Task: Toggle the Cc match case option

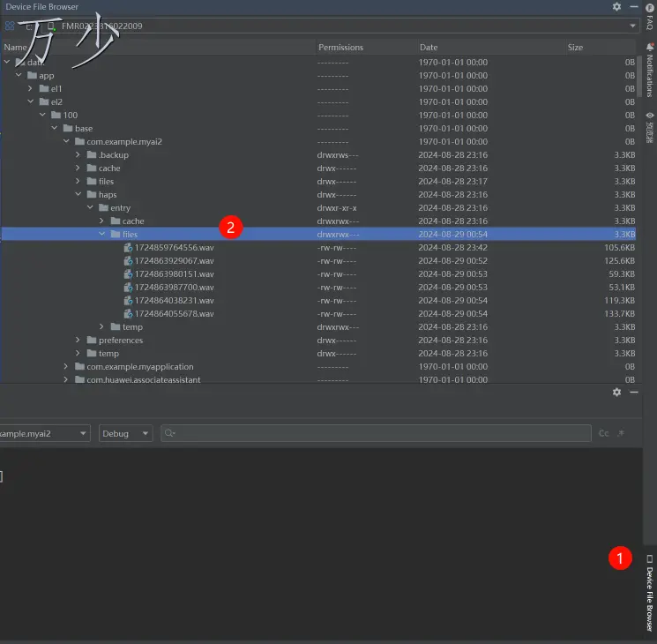Action: pyautogui.click(x=604, y=433)
